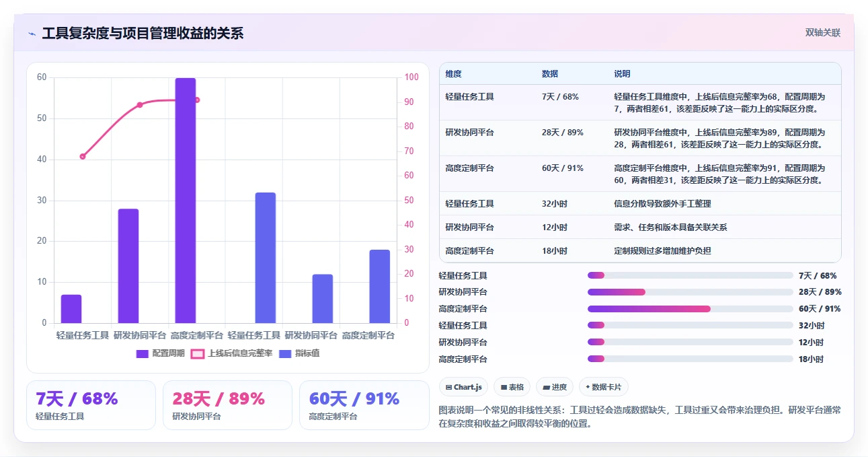Click the footnote paragraph starting 图表说明
Viewport: 868px width, 457px height.
639,417
